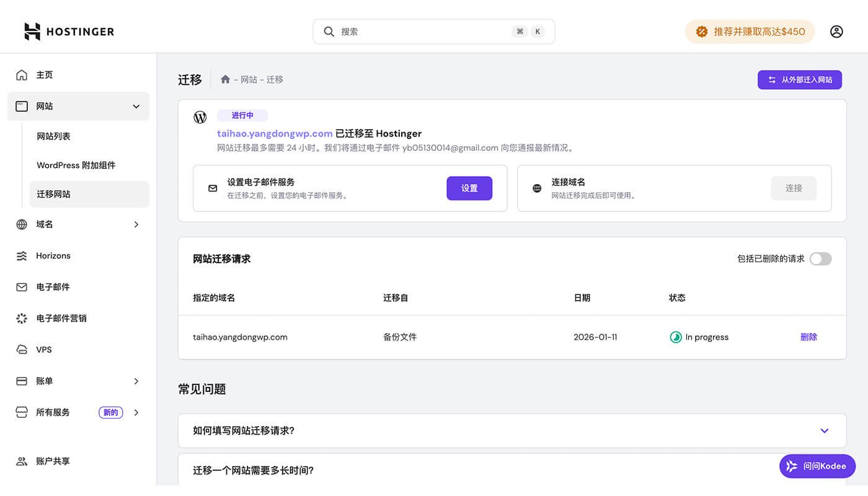The height and width of the screenshot is (496, 868).
Task: Open the Horizons section in sidebar
Action: click(x=54, y=255)
